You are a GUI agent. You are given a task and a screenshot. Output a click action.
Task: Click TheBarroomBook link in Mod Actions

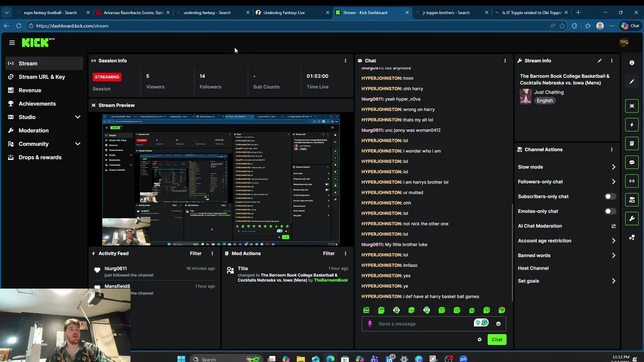[331, 280]
